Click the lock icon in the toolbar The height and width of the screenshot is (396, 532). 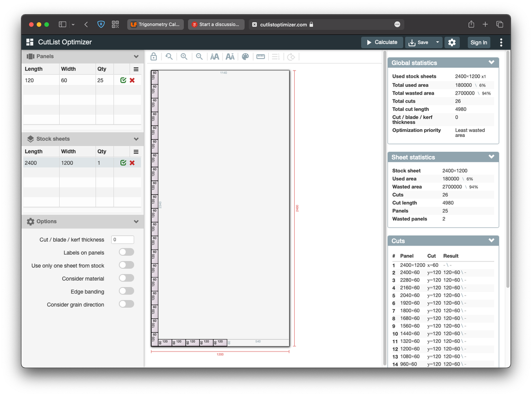click(x=154, y=56)
